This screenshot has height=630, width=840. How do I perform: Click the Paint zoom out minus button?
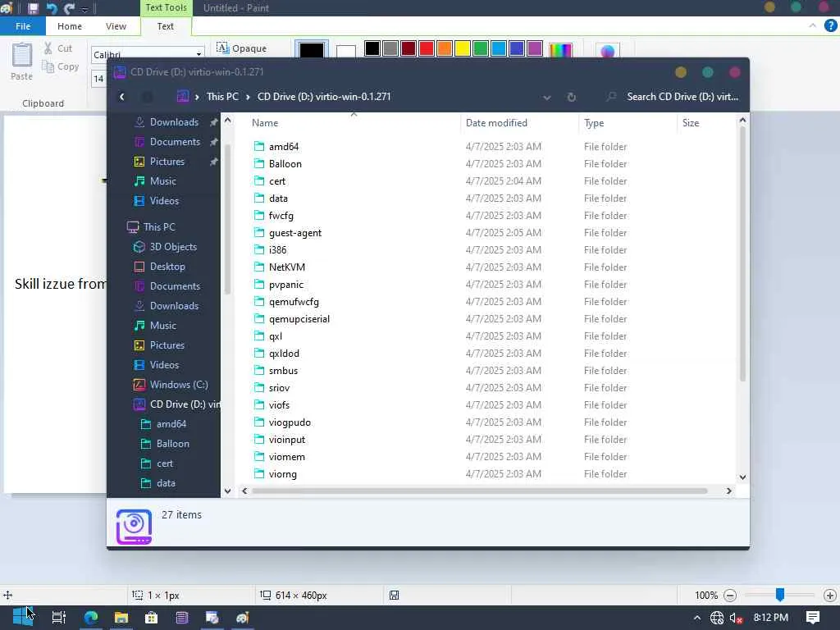[729, 596]
